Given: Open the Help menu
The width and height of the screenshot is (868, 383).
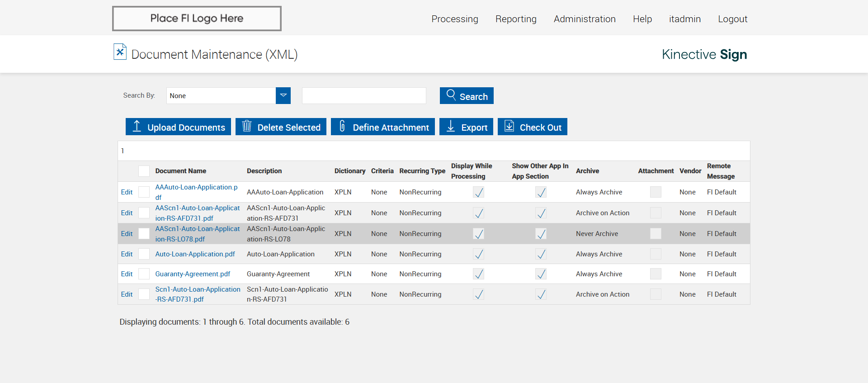Looking at the screenshot, I should [642, 19].
